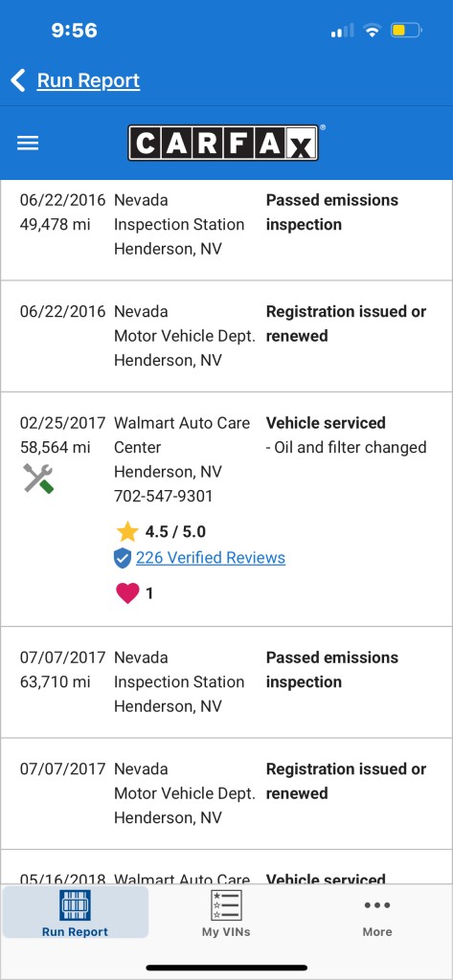The image size is (453, 980).
Task: Go back via Run Report link
Action: point(88,80)
